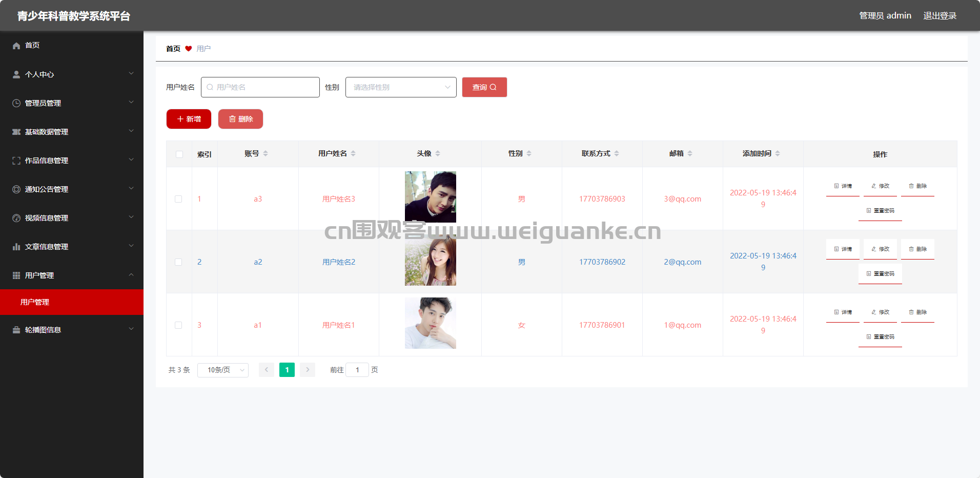This screenshot has width=980, height=478.
Task: Click 删除 for user a2
Action: [x=917, y=249]
